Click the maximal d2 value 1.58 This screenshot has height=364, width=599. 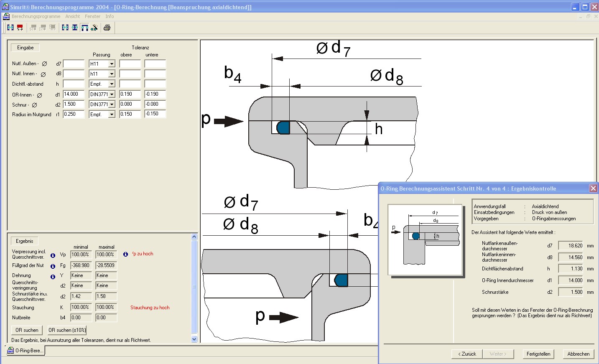pyautogui.click(x=106, y=297)
